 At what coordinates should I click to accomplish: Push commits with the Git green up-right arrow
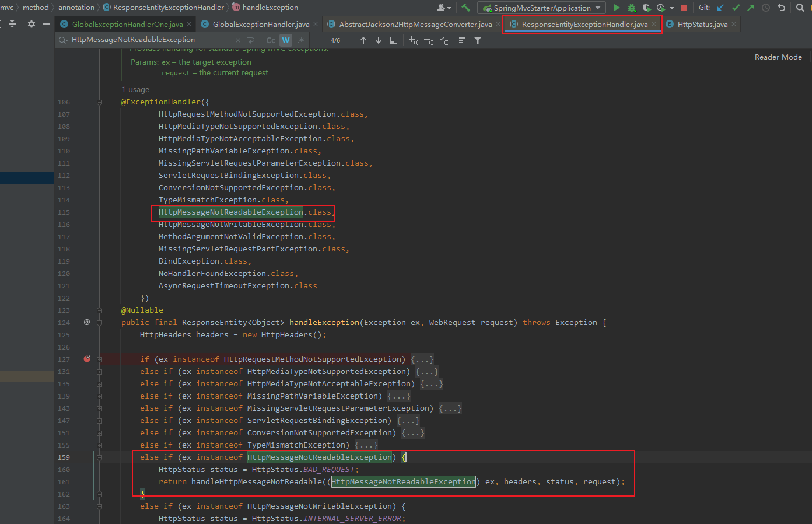(x=750, y=8)
